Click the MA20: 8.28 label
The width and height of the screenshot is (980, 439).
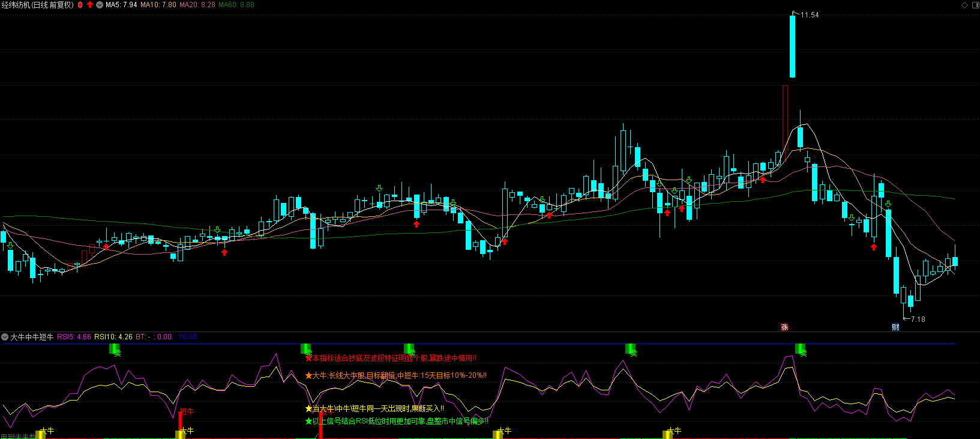tap(197, 5)
